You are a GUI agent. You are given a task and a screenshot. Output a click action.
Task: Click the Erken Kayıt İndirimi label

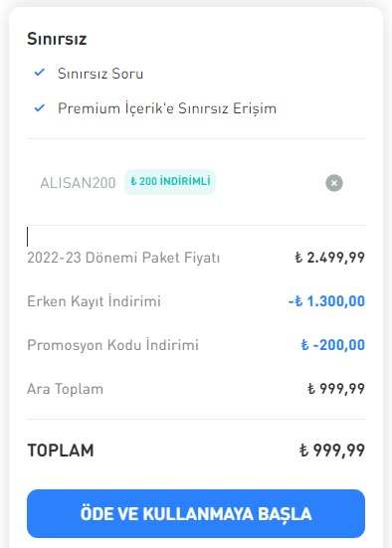(94, 301)
